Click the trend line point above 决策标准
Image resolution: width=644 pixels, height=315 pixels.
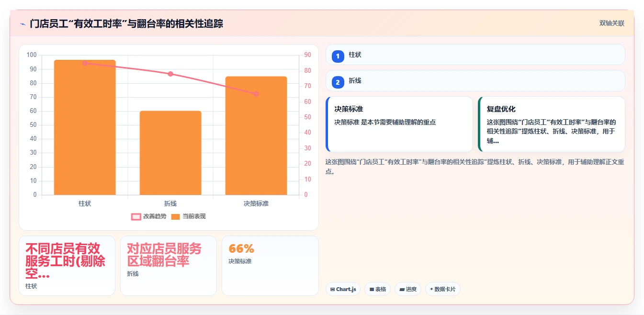[256, 94]
